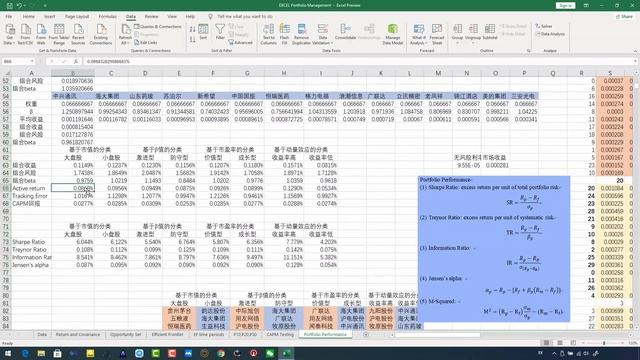This screenshot has width=640, height=360.
Task: Open Outline dialog launcher
Action: coord(529,51)
